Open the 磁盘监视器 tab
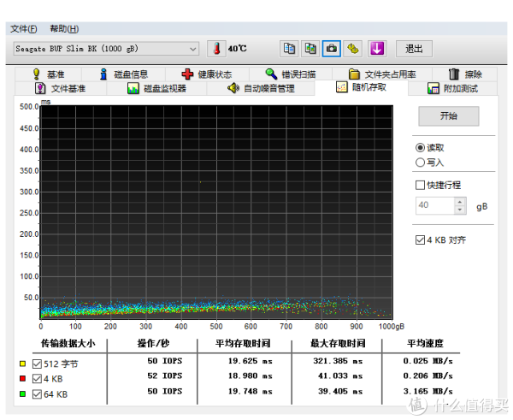Screen dimensions: 513x420 (x=156, y=88)
